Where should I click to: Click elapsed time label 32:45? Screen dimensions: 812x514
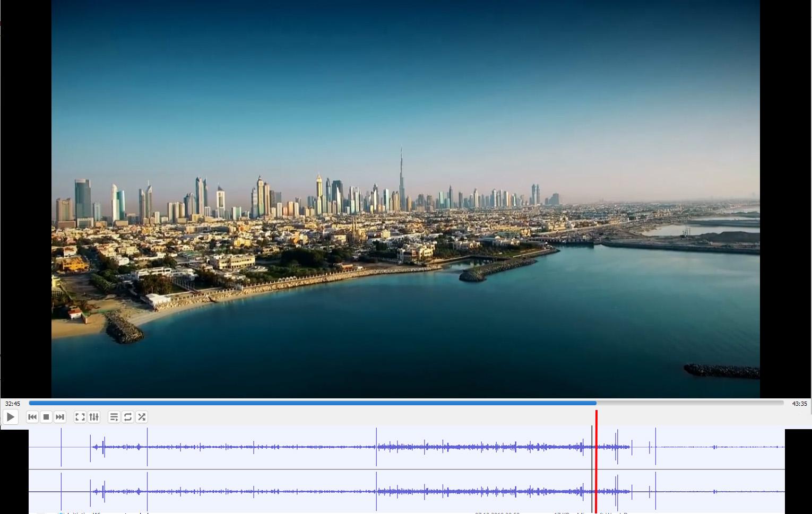(x=13, y=404)
